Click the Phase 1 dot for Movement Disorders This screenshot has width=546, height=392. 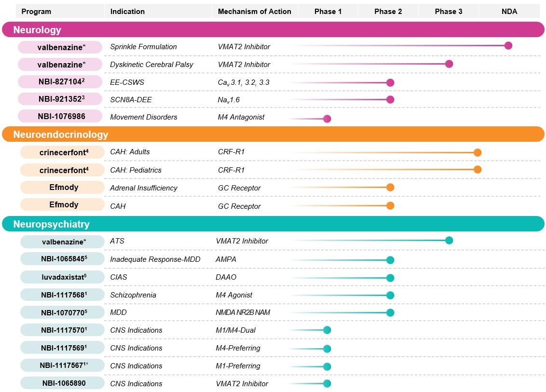pyautogui.click(x=327, y=119)
